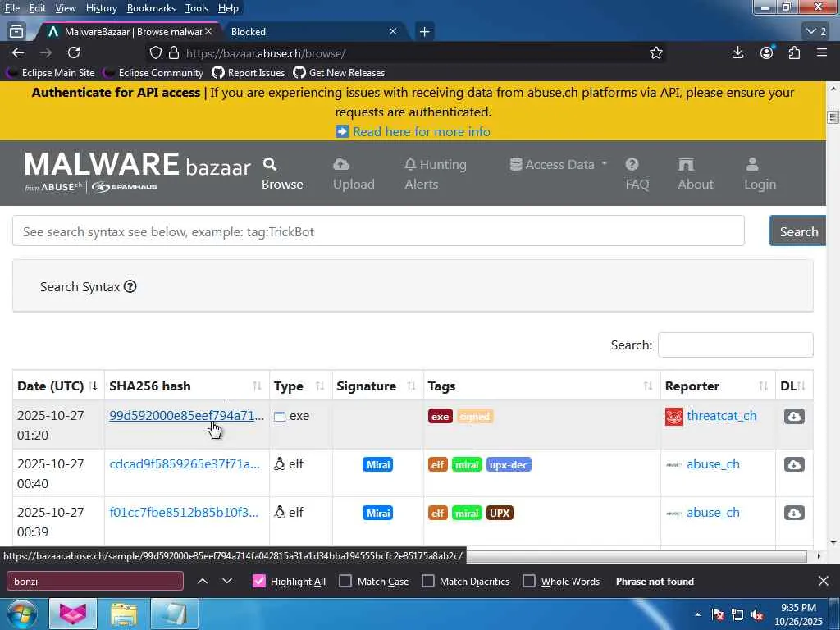Enable the Match Diacritics checkbox
The height and width of the screenshot is (630, 840).
(x=427, y=581)
